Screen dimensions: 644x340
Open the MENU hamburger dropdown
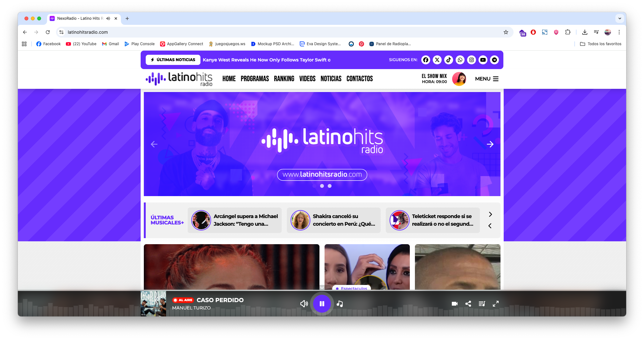pyautogui.click(x=487, y=79)
